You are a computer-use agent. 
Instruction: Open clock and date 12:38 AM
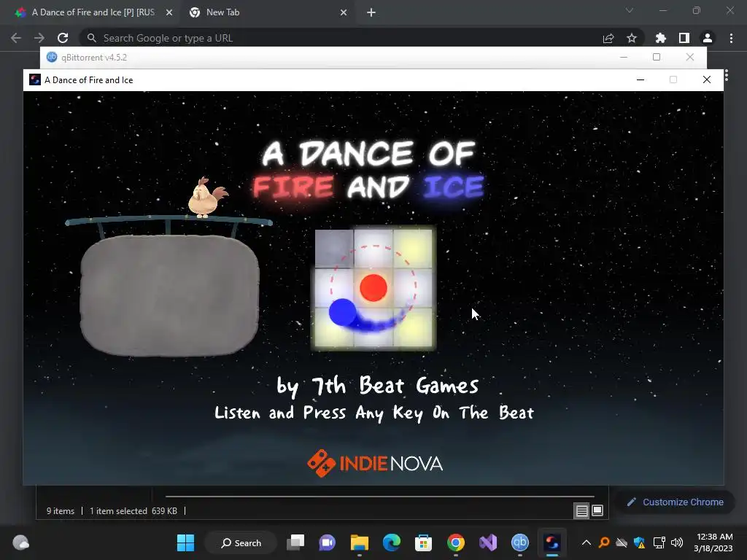pyautogui.click(x=713, y=542)
